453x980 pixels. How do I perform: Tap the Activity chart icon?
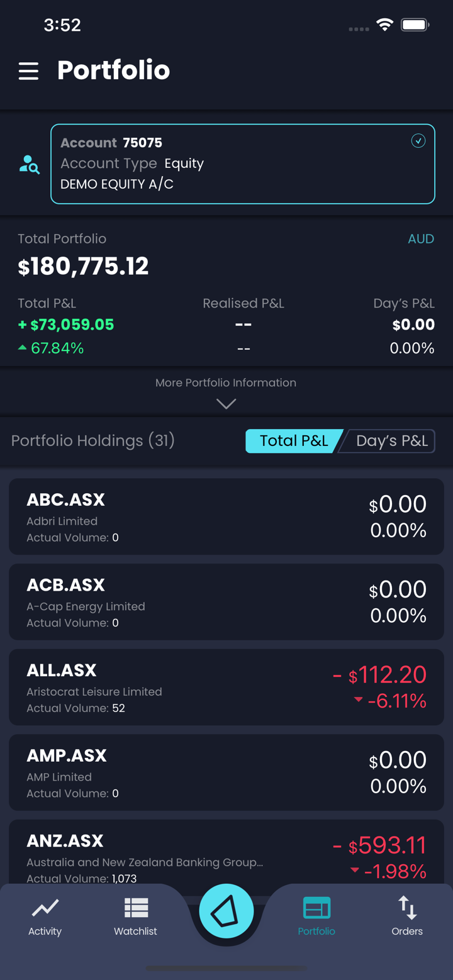45,908
